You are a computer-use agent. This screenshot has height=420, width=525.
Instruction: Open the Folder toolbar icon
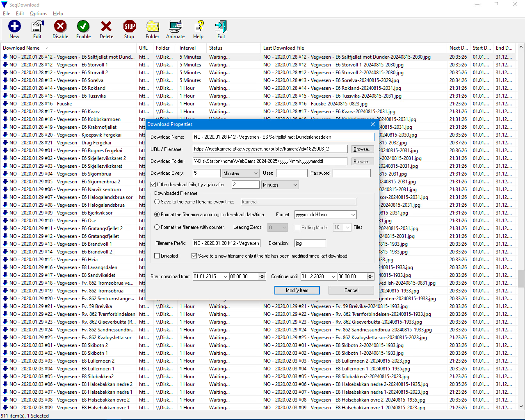click(x=152, y=27)
